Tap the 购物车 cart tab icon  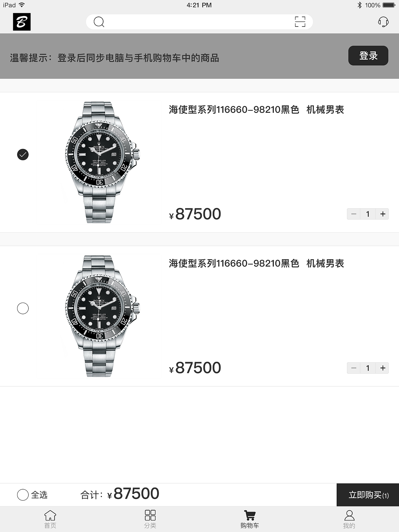250,515
